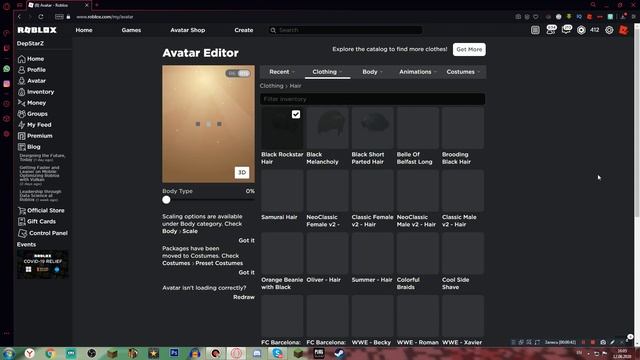This screenshot has width=640, height=360.
Task: Select the Black Melancholy hair thumbnail
Action: 327,128
